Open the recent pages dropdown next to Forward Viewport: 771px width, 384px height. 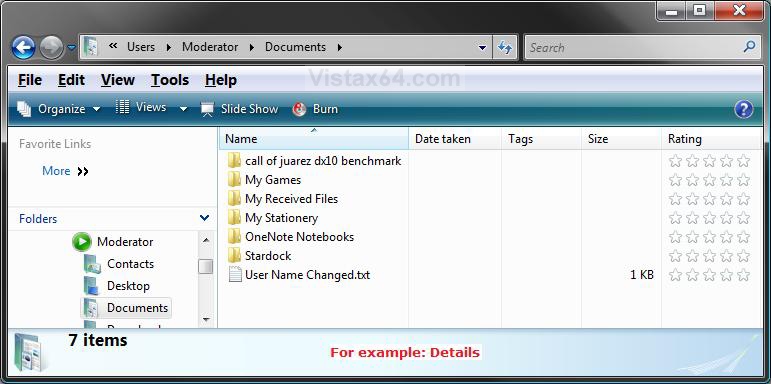point(72,48)
